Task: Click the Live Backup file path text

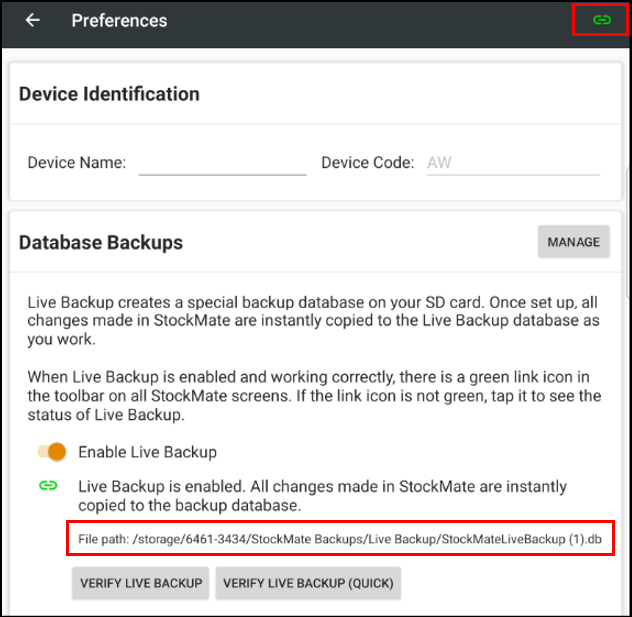Action: click(x=340, y=540)
